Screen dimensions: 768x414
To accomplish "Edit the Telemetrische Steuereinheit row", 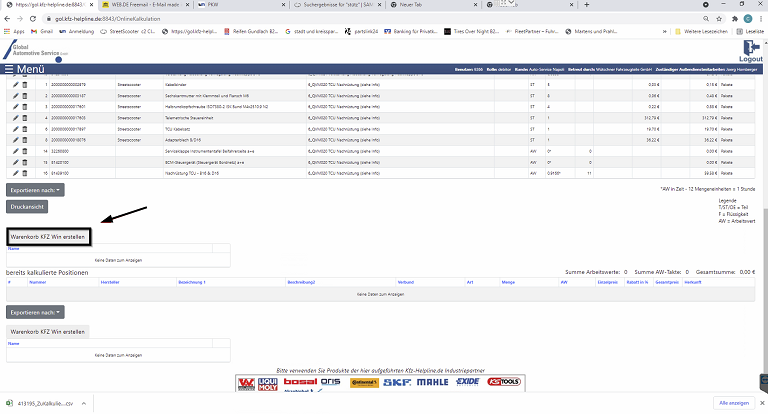I will (16, 118).
